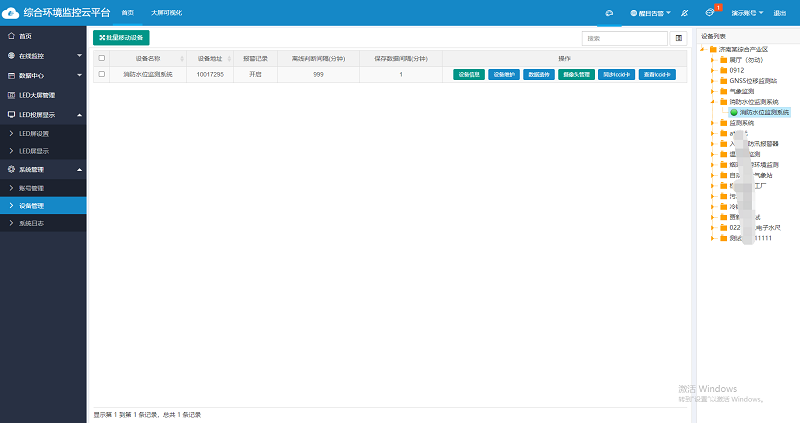Click the 0912 folder icon
Image resolution: width=800 pixels, height=423 pixels.
[x=723, y=70]
